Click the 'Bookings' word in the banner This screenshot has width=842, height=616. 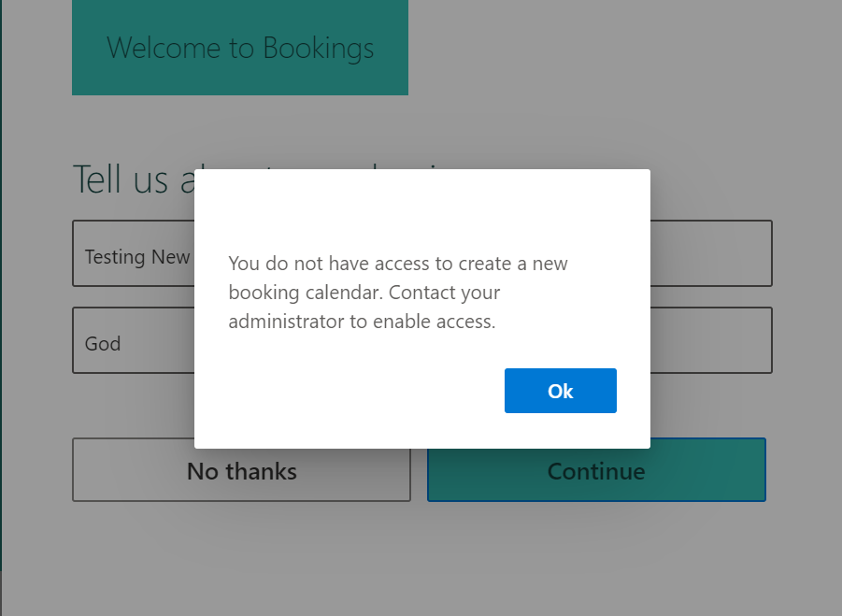[318, 49]
